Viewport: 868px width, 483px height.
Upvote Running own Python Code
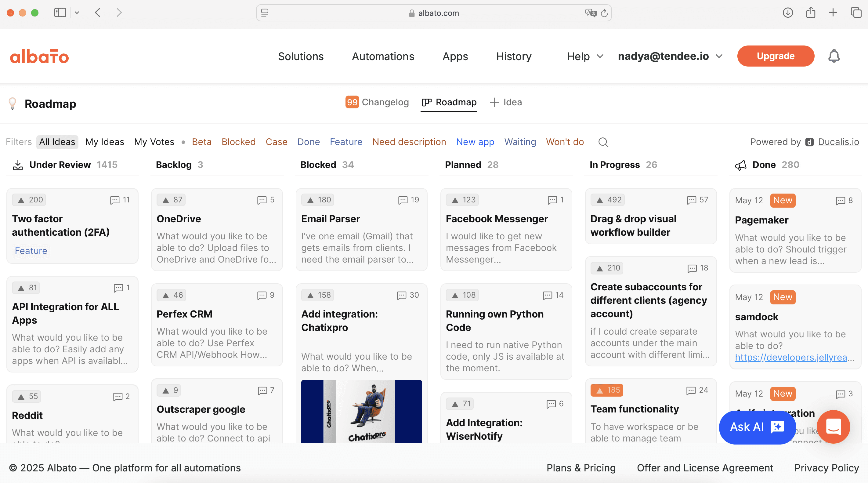462,295
